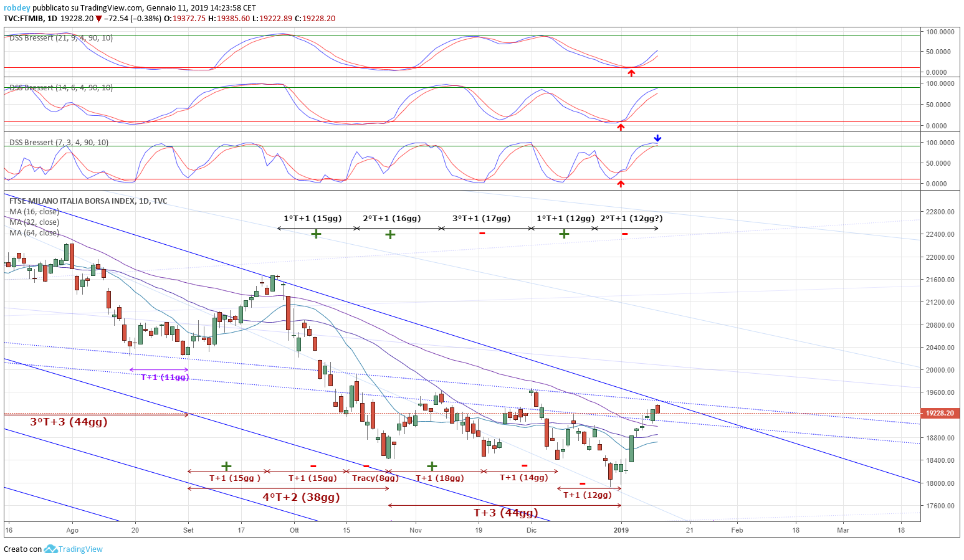
Task: Select the 3°T+1 (17gg) annotation
Action: coord(482,219)
